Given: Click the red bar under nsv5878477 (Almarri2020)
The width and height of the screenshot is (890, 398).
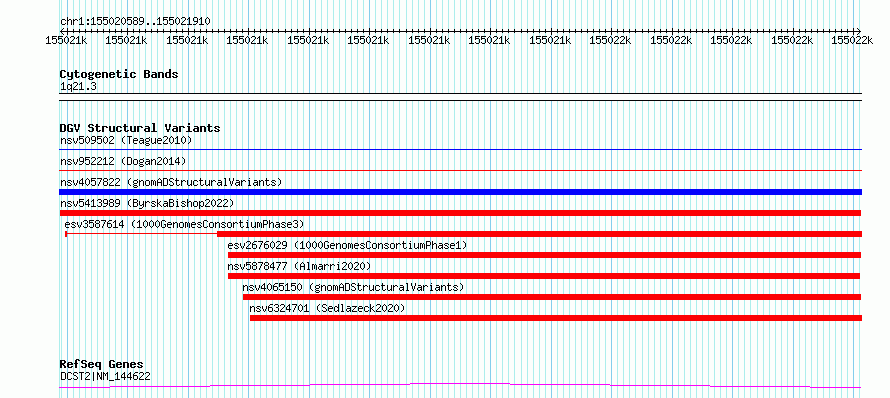Looking at the screenshot, I should 544,276.
